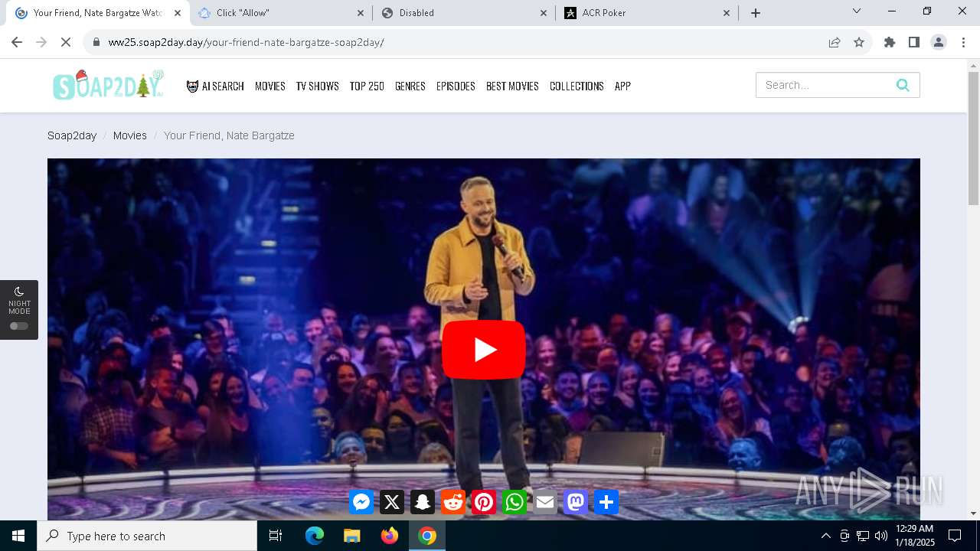Open Task View on taskbar

(276, 536)
